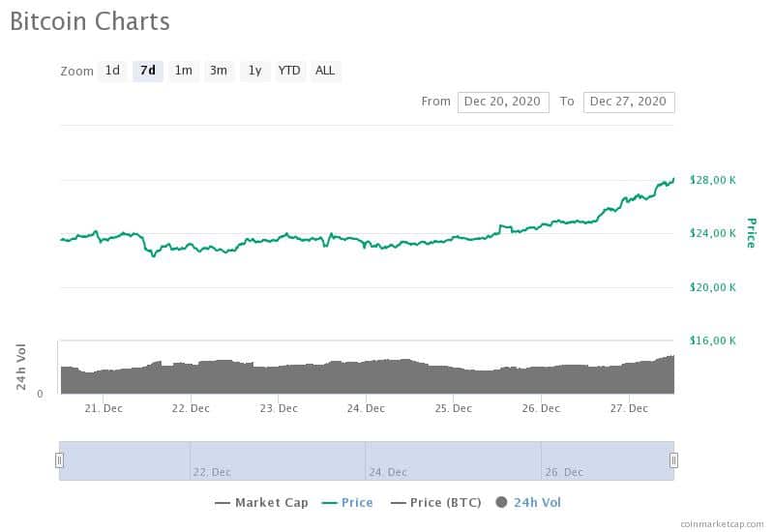Switch zoom to 3m
Screen dimensions: 774x532
pyautogui.click(x=219, y=71)
